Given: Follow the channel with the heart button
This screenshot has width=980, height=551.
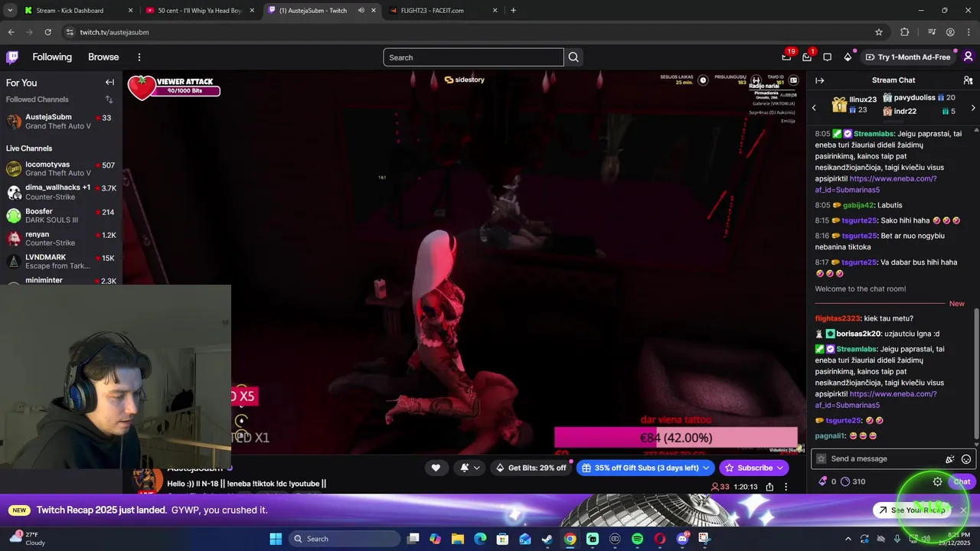Looking at the screenshot, I should point(436,468).
